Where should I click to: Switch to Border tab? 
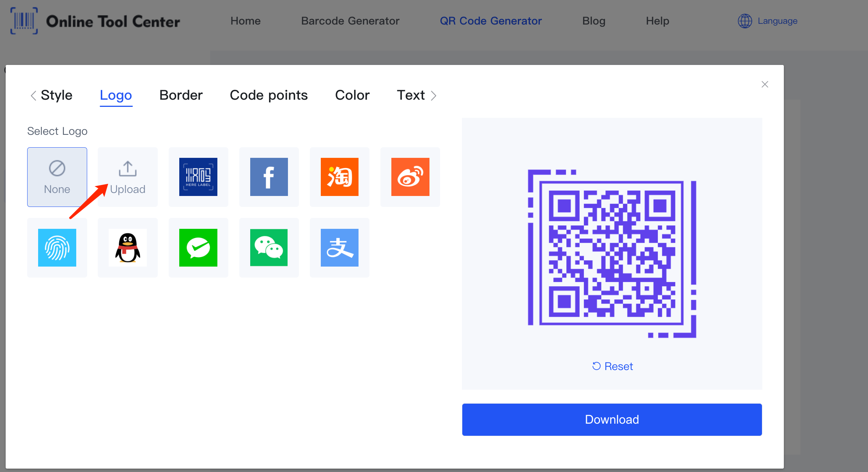tap(180, 95)
